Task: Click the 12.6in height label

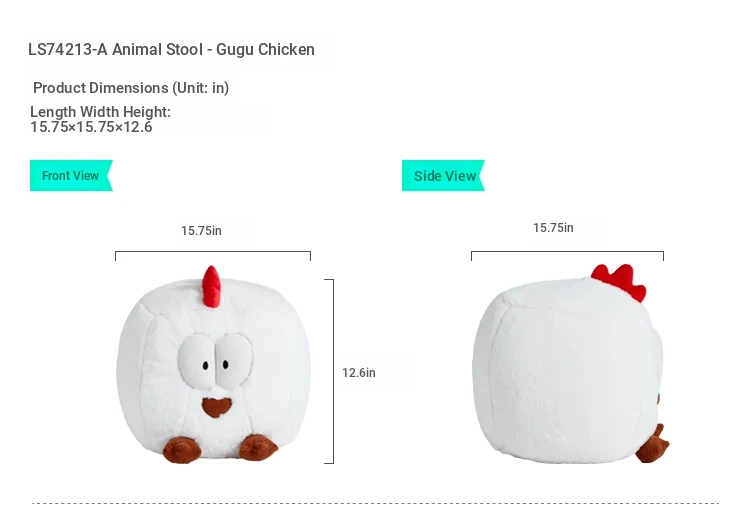Action: [x=359, y=373]
